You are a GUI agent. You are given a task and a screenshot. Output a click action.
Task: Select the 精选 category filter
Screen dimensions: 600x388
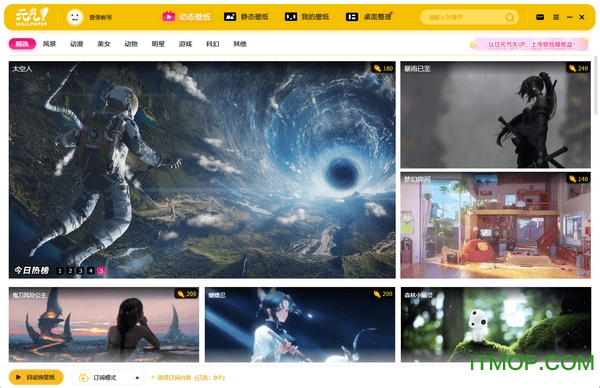[22, 44]
